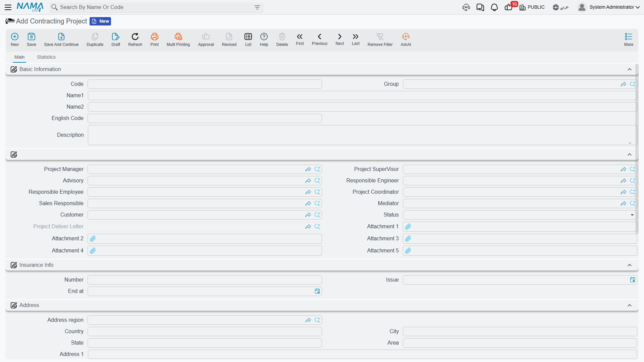644x362 pixels.
Task: Switch to the Statistics tab
Action: point(46,57)
